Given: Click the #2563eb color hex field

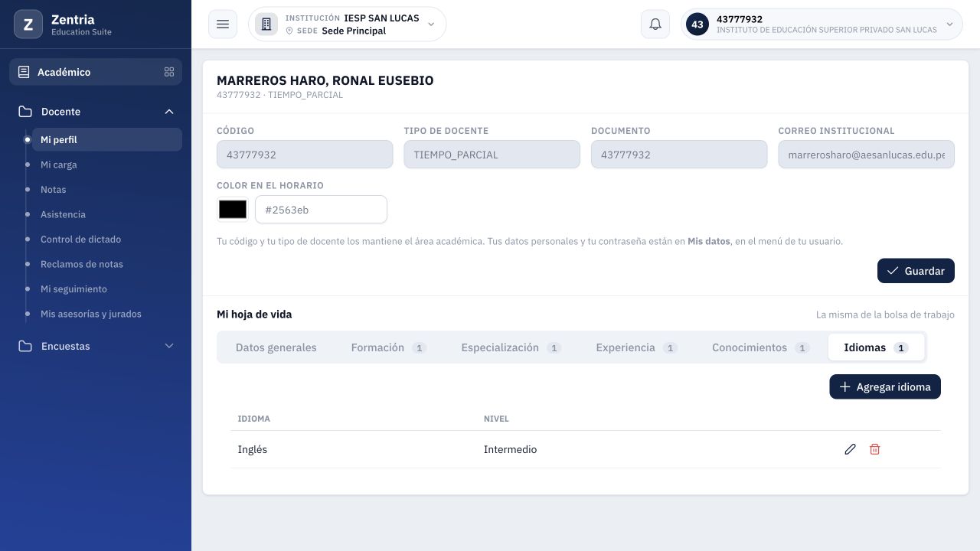Looking at the screenshot, I should pyautogui.click(x=321, y=210).
